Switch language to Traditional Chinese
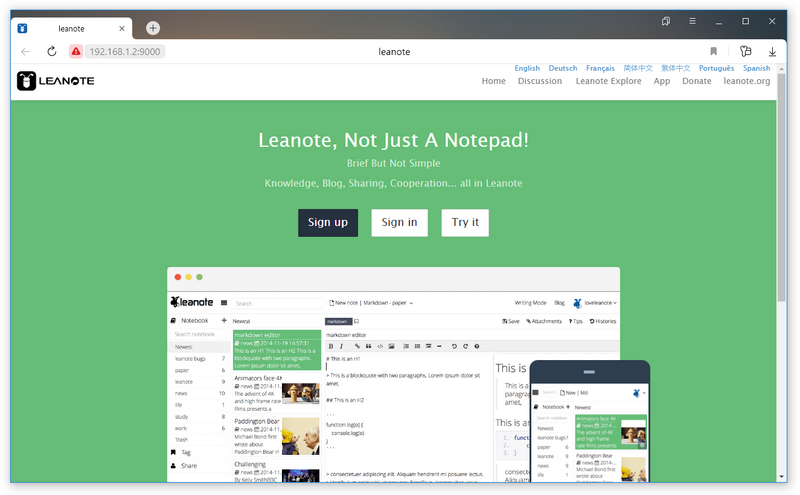800x495 pixels. (676, 68)
